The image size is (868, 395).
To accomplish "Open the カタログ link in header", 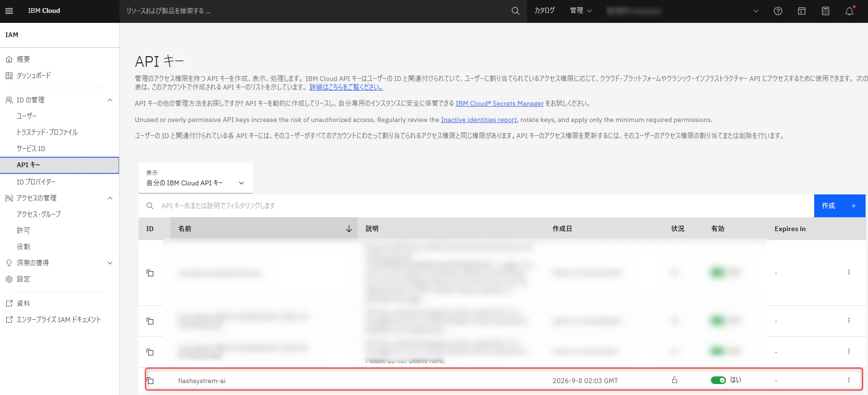I will tap(545, 10).
